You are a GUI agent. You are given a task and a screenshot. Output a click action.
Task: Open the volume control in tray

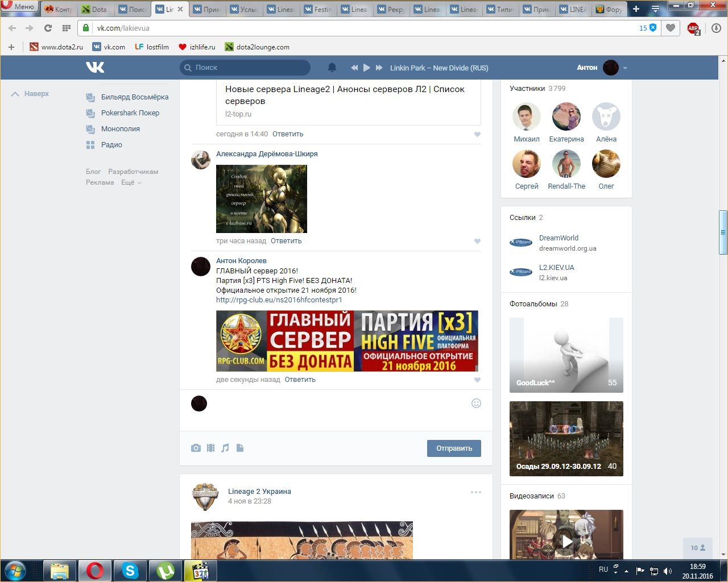(x=668, y=571)
